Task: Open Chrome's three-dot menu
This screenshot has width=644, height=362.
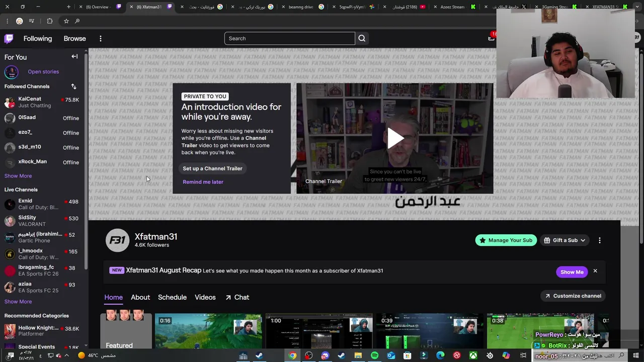Action: click(7, 21)
